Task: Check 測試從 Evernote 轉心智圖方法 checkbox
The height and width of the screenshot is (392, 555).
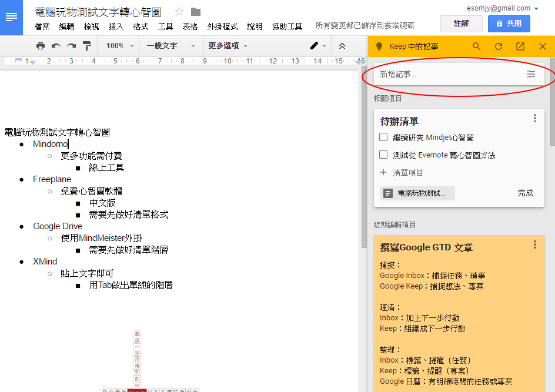Action: pos(383,155)
